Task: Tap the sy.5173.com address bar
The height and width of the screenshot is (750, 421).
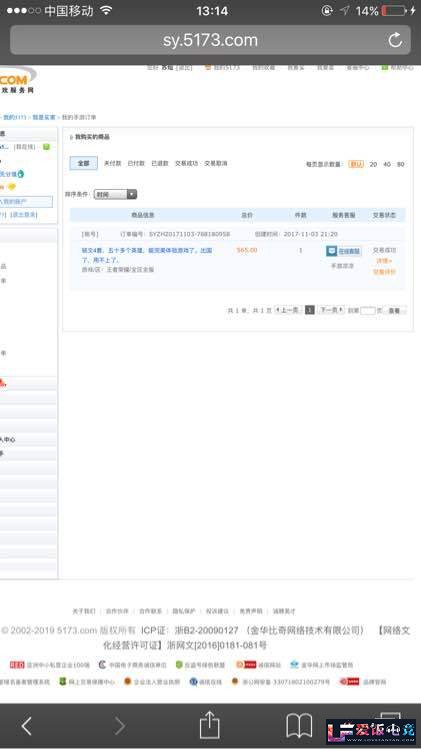Action: [x=210, y=40]
